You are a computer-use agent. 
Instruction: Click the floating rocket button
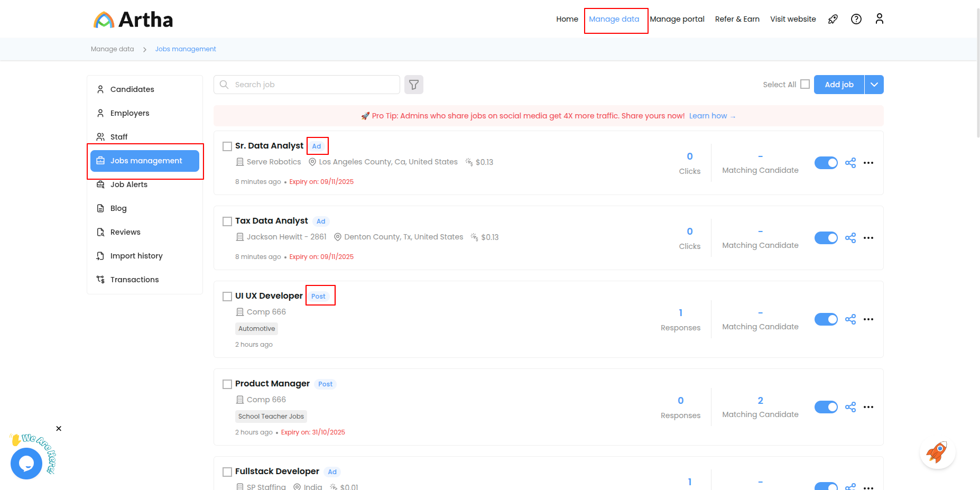(x=937, y=453)
